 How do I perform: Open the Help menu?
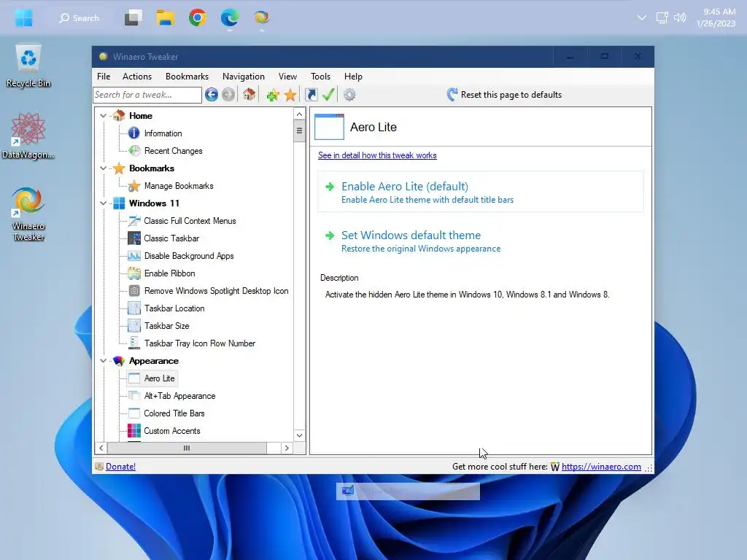[354, 77]
